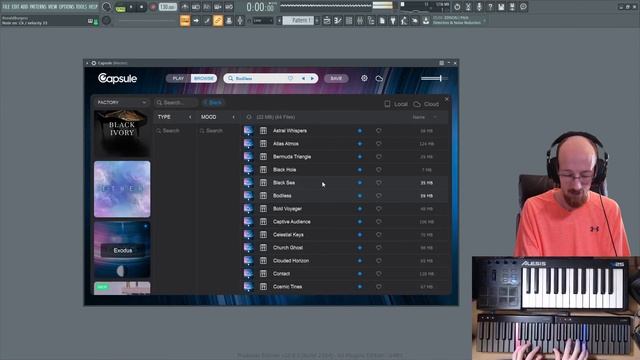
Task: Click the MOOD column search field
Action: 217,131
